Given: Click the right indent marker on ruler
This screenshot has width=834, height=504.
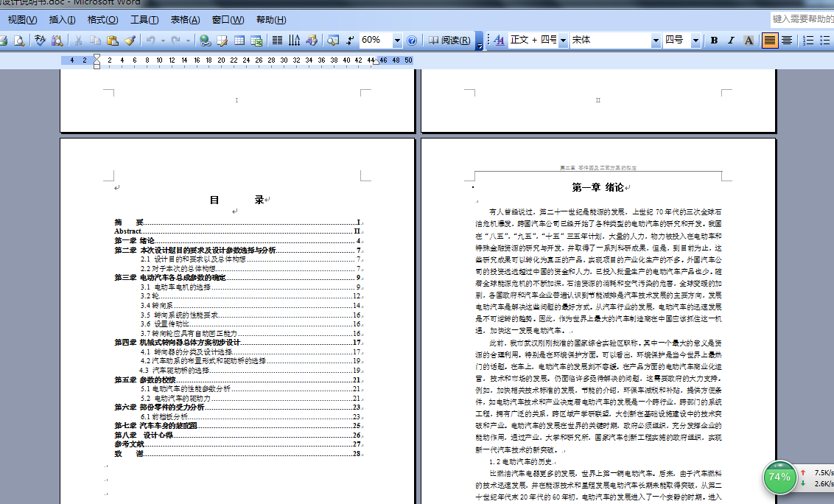Looking at the screenshot, I should (x=376, y=62).
